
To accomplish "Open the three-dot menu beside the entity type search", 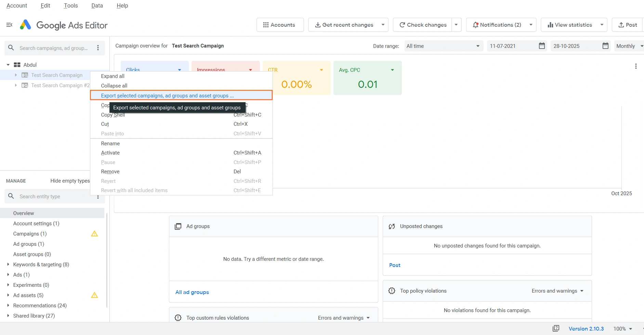I will click(x=98, y=197).
